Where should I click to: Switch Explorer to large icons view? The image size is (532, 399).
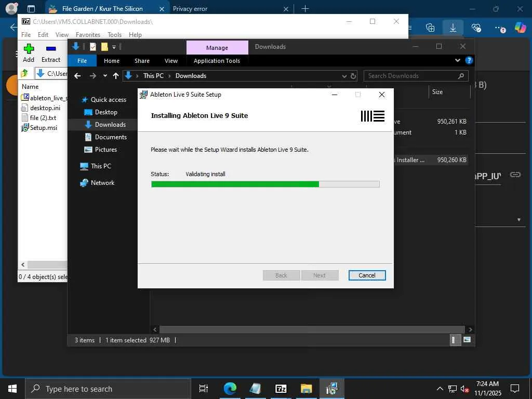[467, 340]
